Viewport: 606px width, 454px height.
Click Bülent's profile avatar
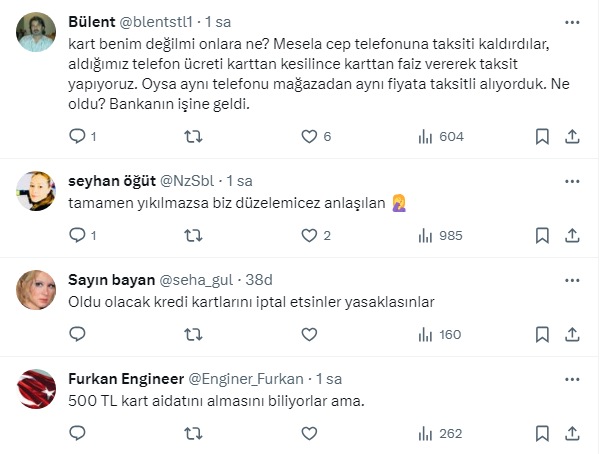[x=38, y=37]
